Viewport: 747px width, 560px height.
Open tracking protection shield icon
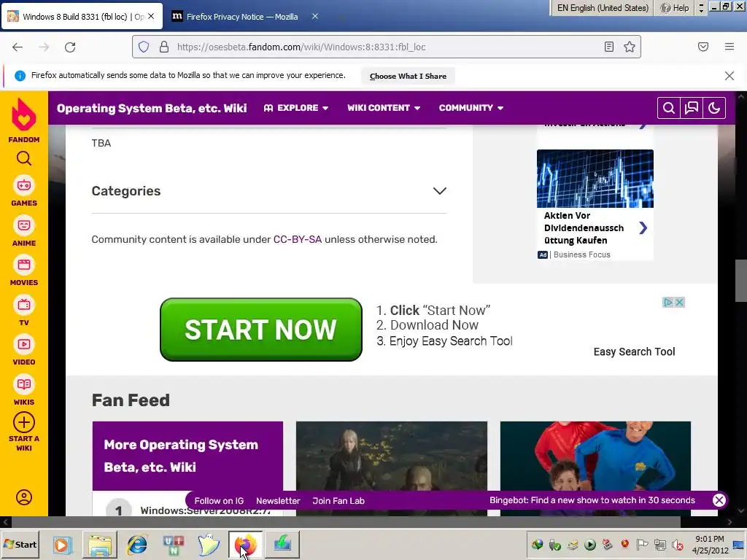coord(144,47)
